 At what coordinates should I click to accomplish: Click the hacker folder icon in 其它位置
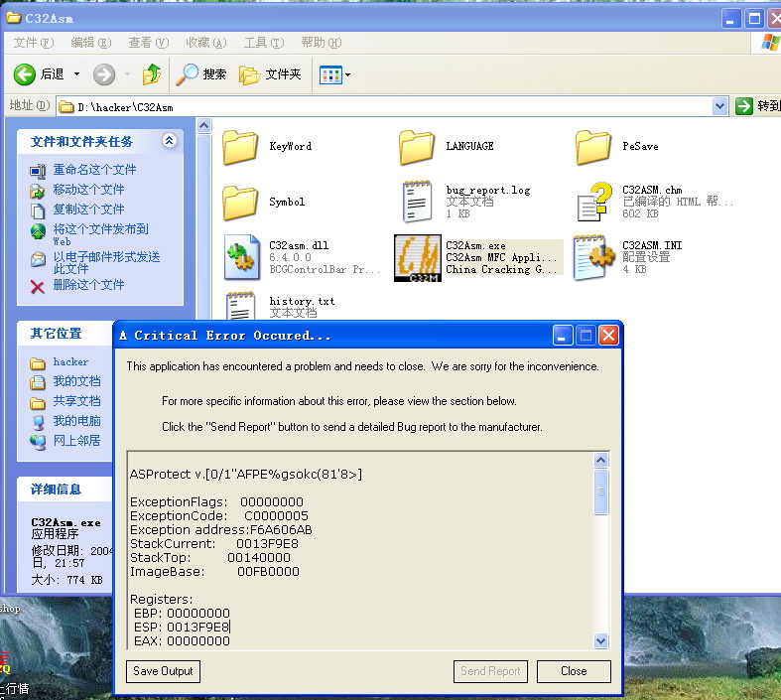pyautogui.click(x=38, y=363)
